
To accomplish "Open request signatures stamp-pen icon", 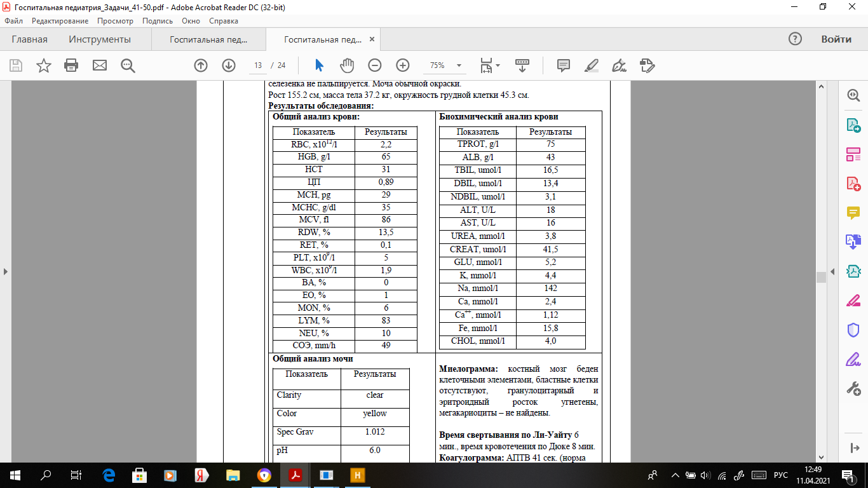I will (648, 65).
